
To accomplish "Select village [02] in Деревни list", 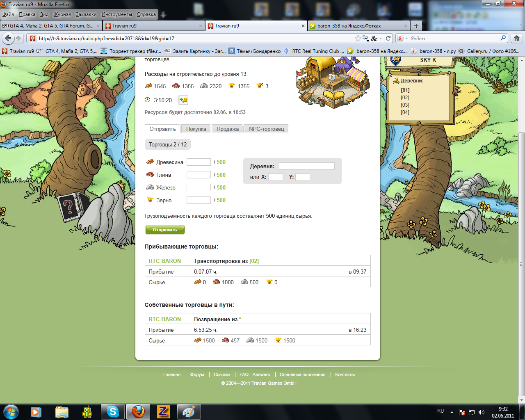I will tap(405, 98).
